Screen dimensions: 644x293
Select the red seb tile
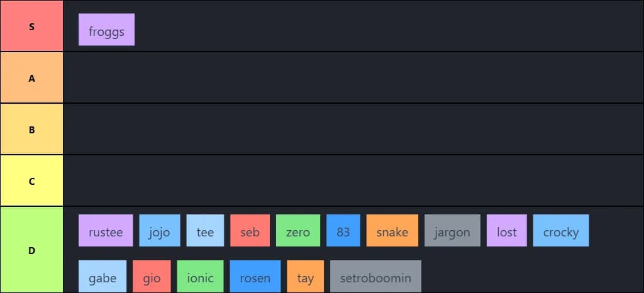(250, 231)
